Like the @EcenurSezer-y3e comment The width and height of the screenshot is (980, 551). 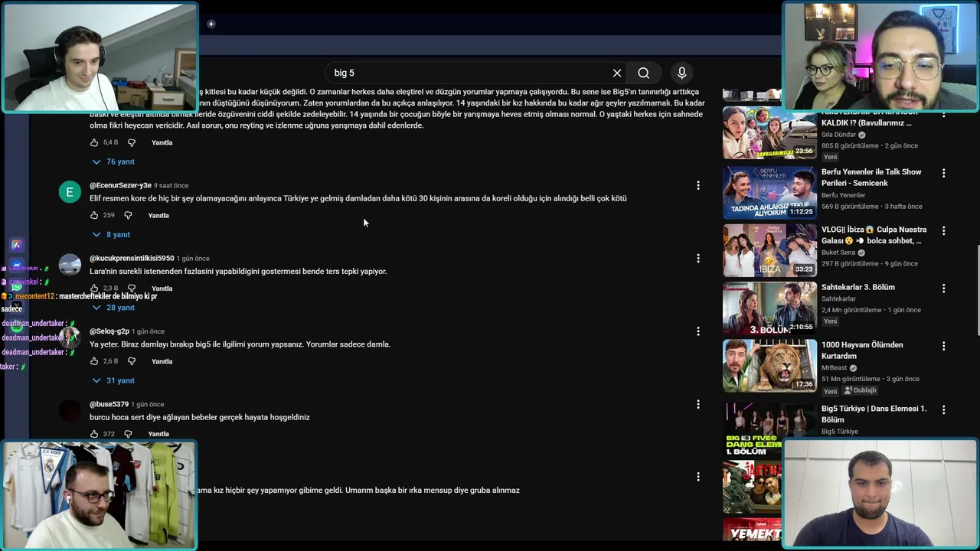tap(94, 215)
